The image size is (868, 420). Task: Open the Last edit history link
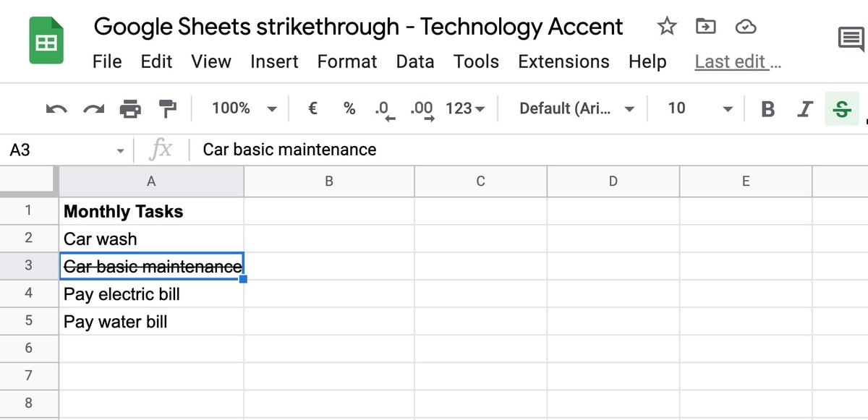click(738, 62)
